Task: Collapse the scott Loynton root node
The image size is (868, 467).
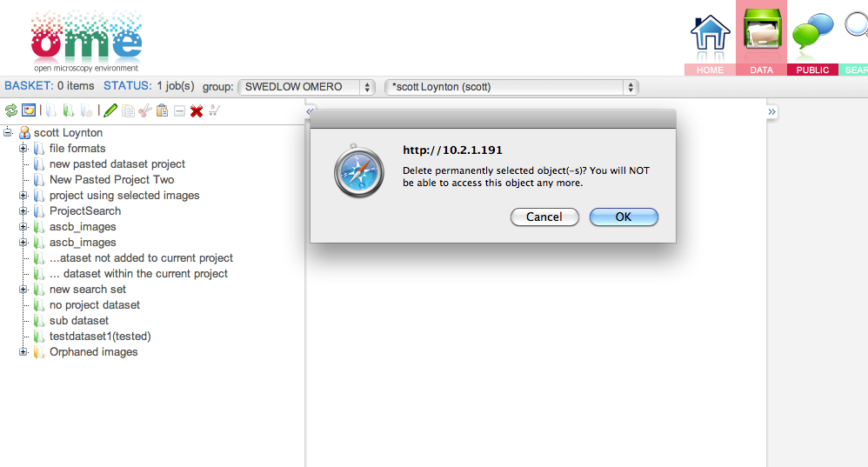Action: 8,132
